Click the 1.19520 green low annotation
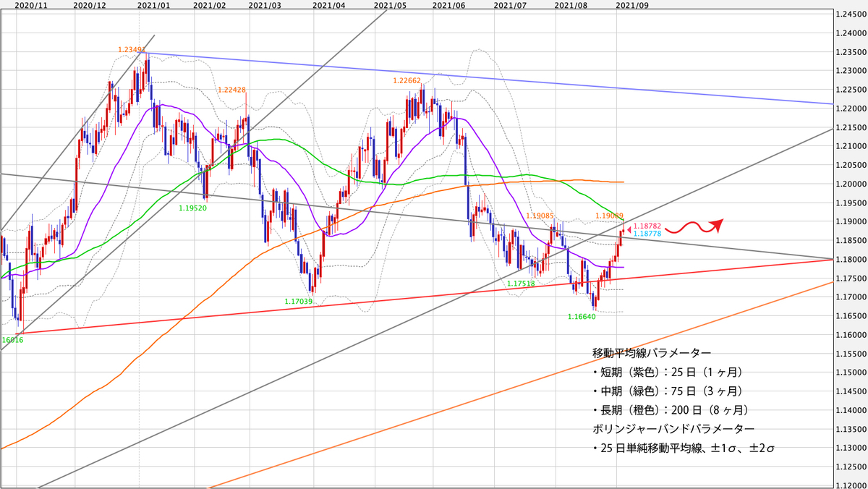The image size is (868, 489). 194,208
